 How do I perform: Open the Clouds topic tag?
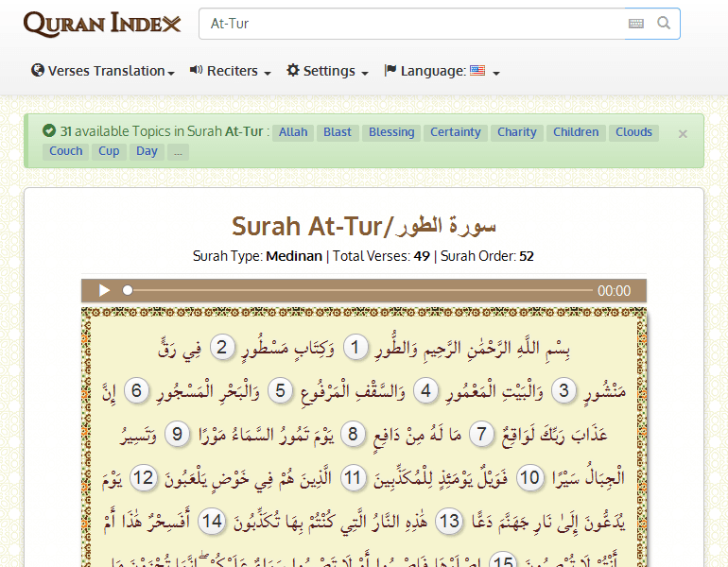(x=633, y=132)
